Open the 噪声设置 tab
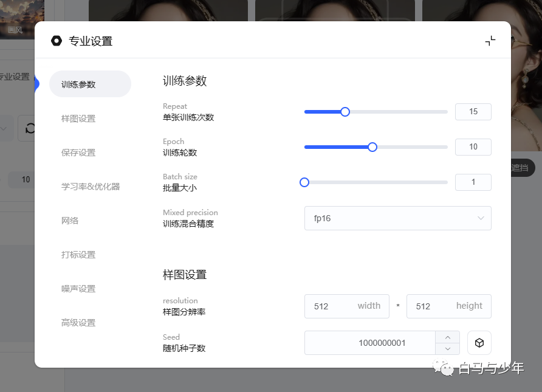 [78, 289]
